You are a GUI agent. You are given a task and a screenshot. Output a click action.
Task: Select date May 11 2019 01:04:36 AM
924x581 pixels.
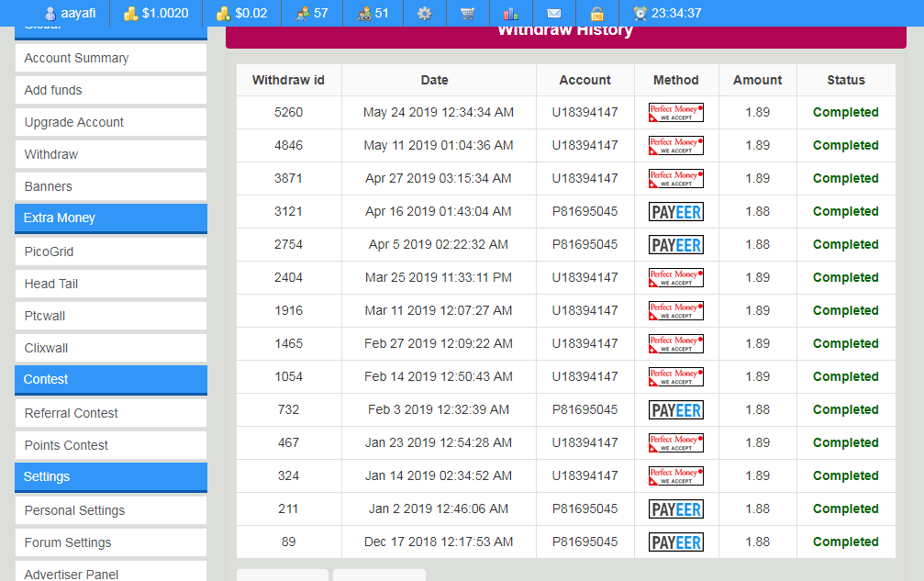[439, 146]
